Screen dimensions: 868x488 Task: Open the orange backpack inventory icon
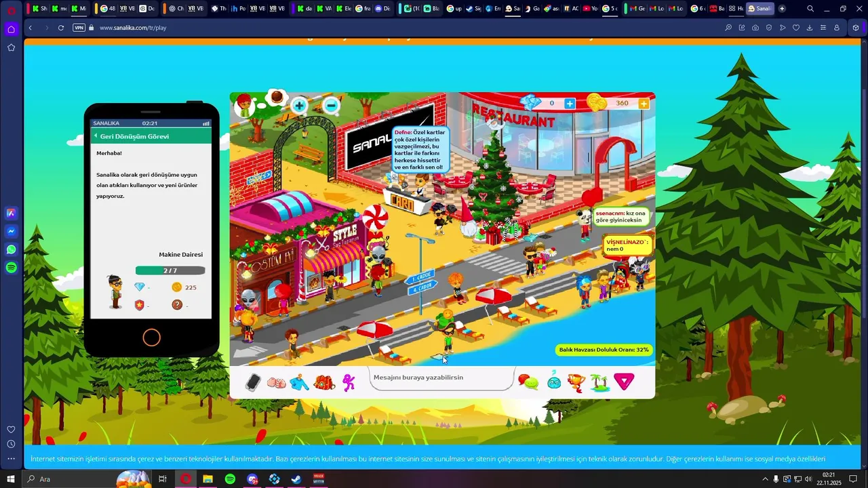click(x=324, y=382)
